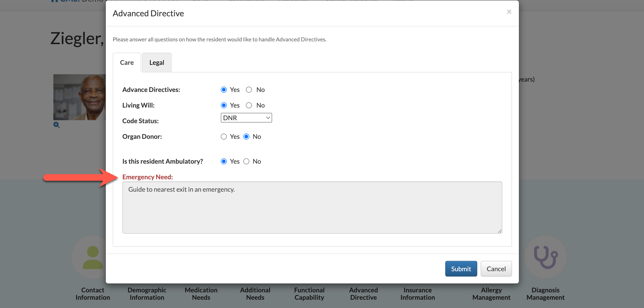
Task: Click the Submit button
Action: (461, 269)
